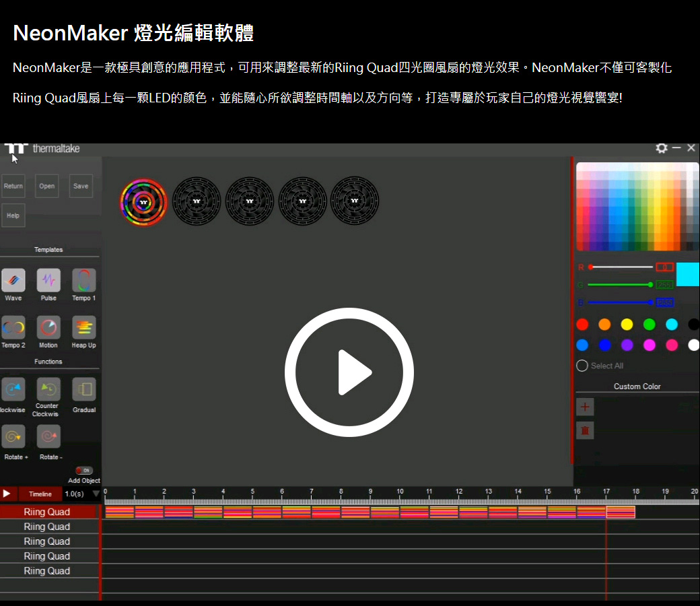Click the square cyan color preview box
The image size is (700, 606).
tap(688, 274)
